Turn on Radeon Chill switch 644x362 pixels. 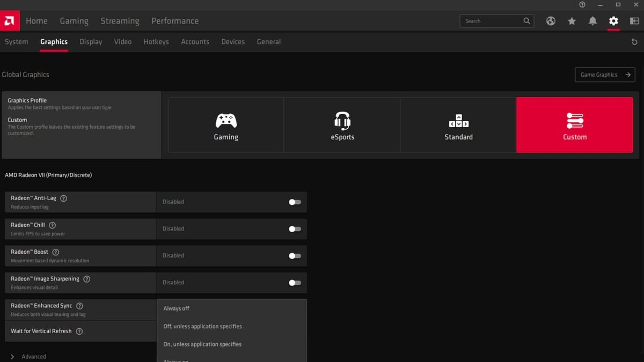point(295,229)
